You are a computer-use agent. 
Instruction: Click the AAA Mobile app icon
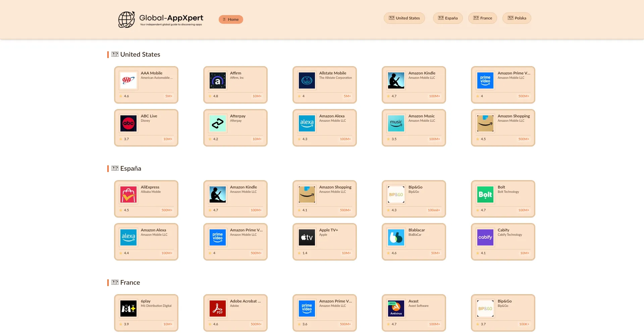tap(128, 80)
